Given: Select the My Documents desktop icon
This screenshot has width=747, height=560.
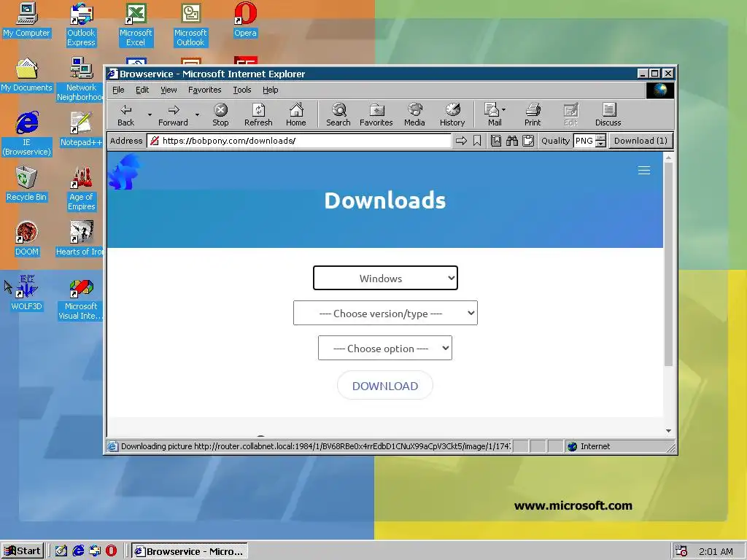Looking at the screenshot, I should pos(27,75).
